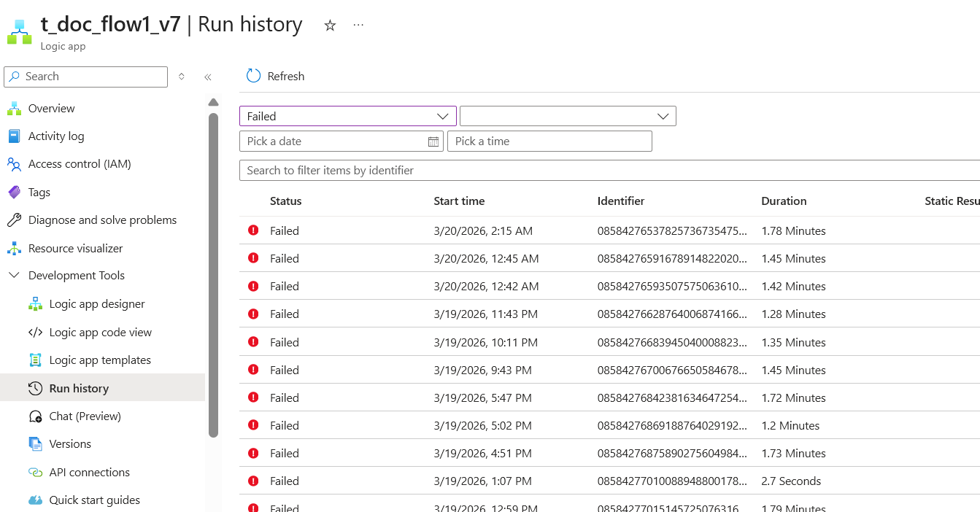Click the Refresh icon
980x512 pixels.
click(x=253, y=76)
